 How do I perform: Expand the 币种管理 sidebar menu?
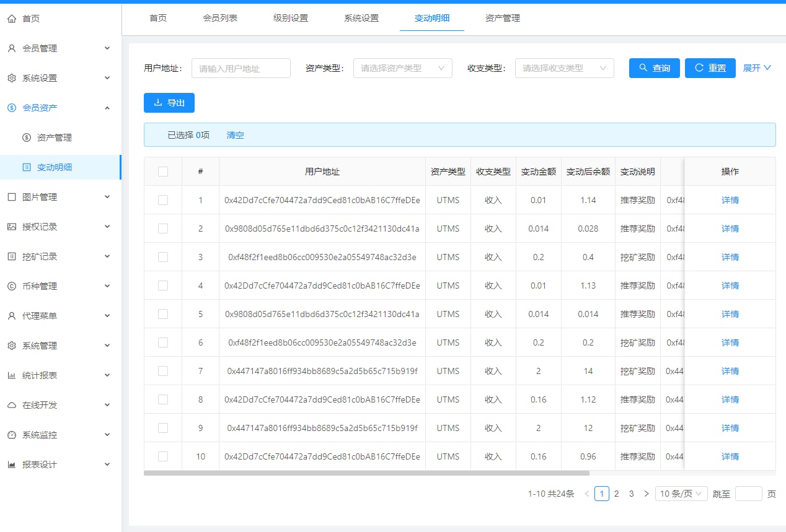(107, 286)
